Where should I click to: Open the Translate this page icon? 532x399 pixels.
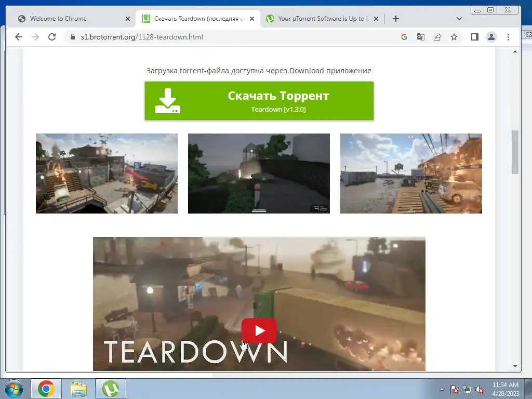click(421, 37)
